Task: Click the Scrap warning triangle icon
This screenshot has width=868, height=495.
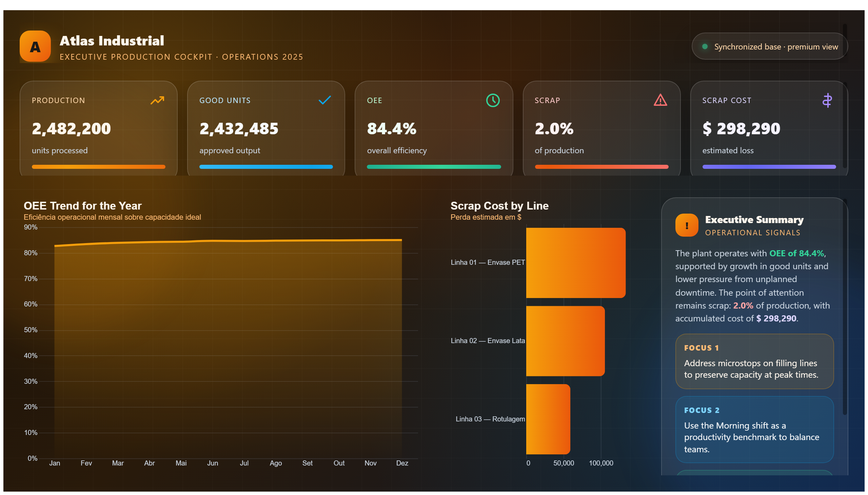Action: [660, 100]
